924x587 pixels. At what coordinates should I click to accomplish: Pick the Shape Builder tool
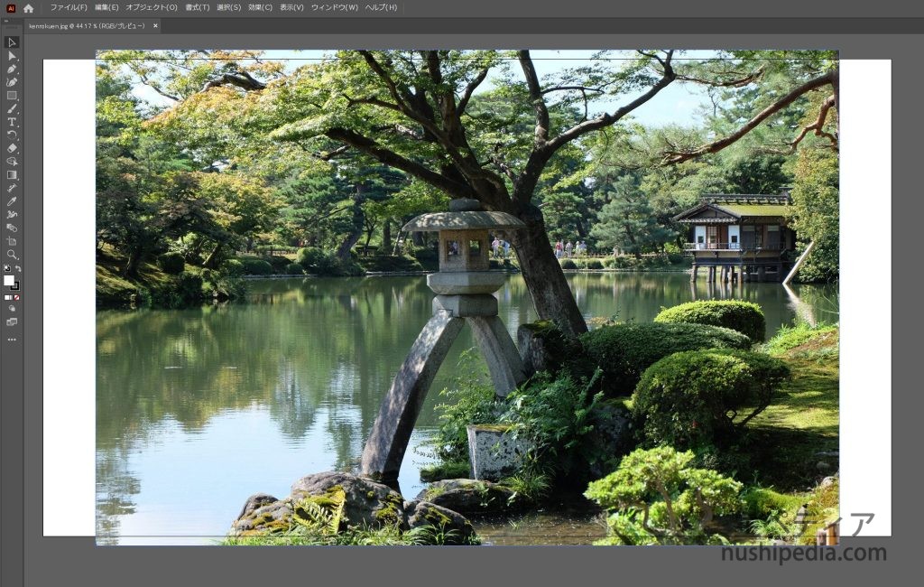12,162
